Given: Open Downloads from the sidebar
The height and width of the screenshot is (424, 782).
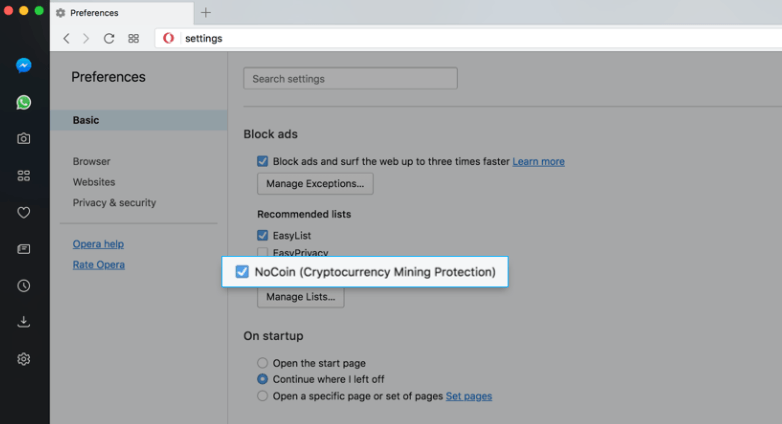Looking at the screenshot, I should pos(24,322).
